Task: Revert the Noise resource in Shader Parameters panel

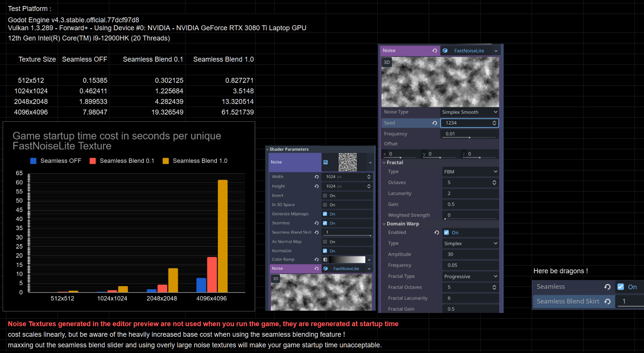Action: tap(316, 269)
